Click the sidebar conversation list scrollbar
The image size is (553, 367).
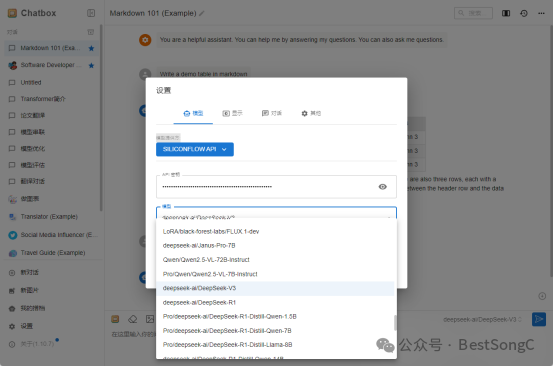click(101, 118)
